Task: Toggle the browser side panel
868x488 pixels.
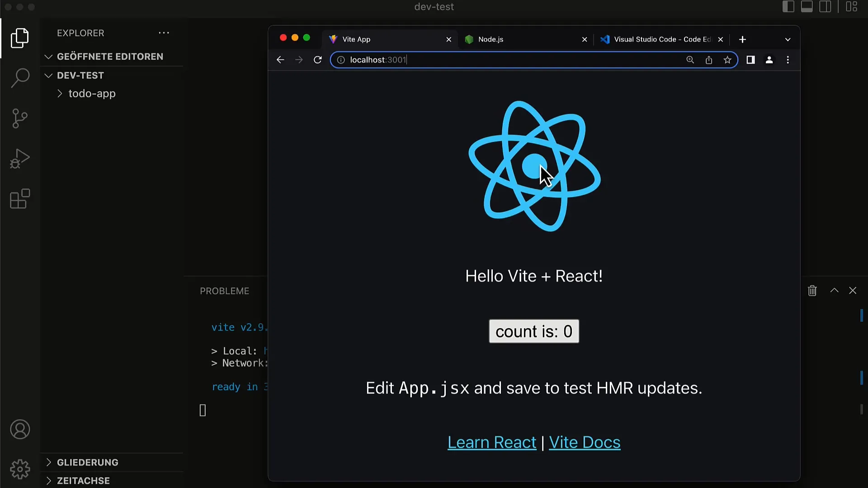Action: 750,60
